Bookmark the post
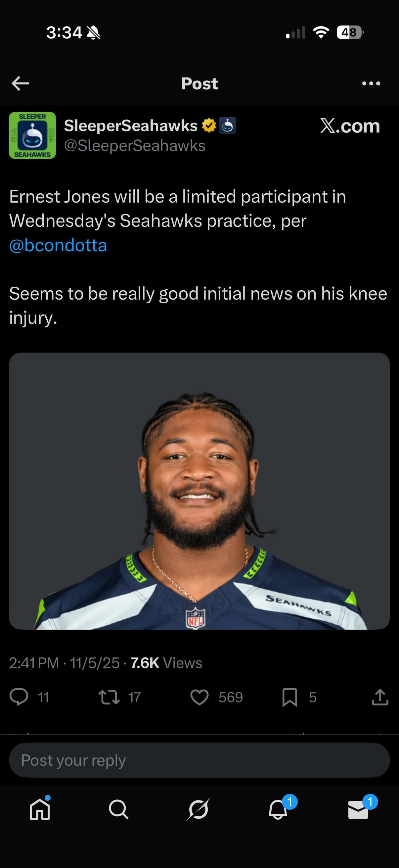 pos(289,697)
